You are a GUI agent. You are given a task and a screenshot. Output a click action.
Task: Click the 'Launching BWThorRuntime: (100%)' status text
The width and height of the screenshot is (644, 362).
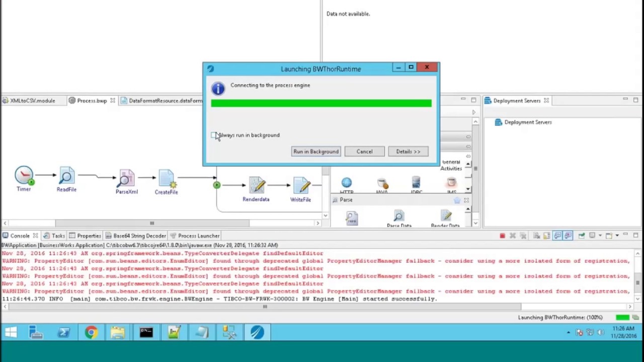pyautogui.click(x=560, y=317)
